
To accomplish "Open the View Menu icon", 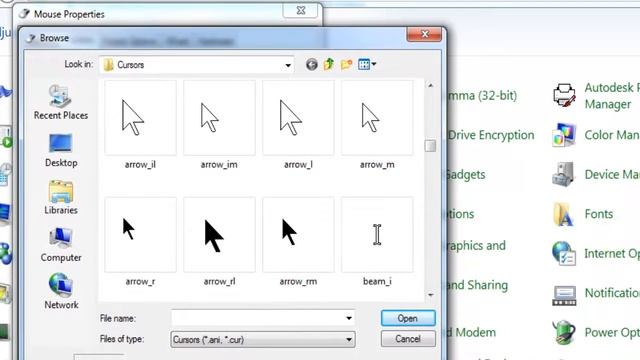I will click(364, 64).
